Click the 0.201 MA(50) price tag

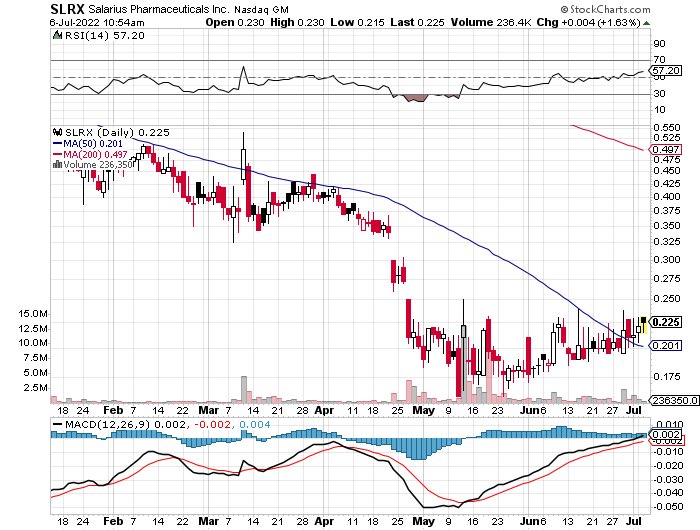tap(666, 345)
